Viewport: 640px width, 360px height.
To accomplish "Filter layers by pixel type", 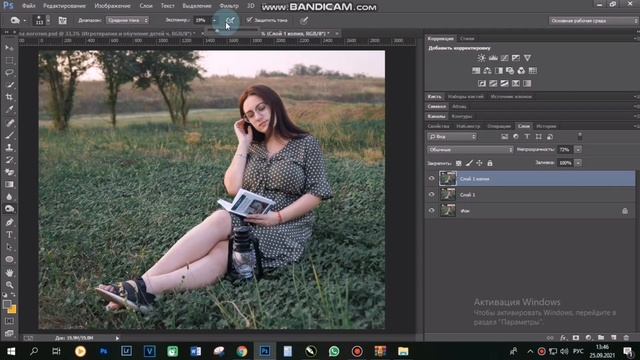I will [504, 137].
